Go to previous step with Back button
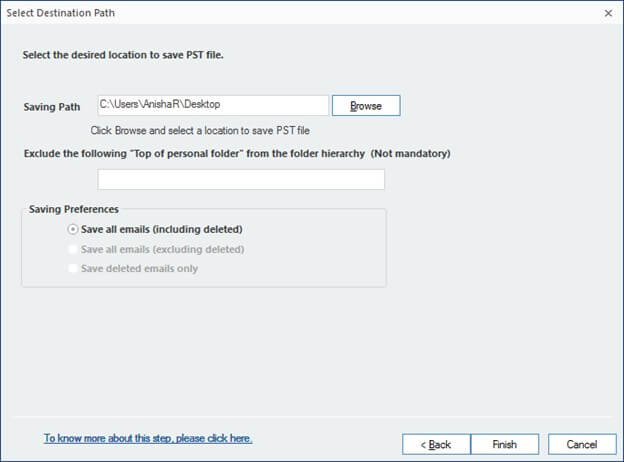Screen dimensions: 624x462 point(436,444)
